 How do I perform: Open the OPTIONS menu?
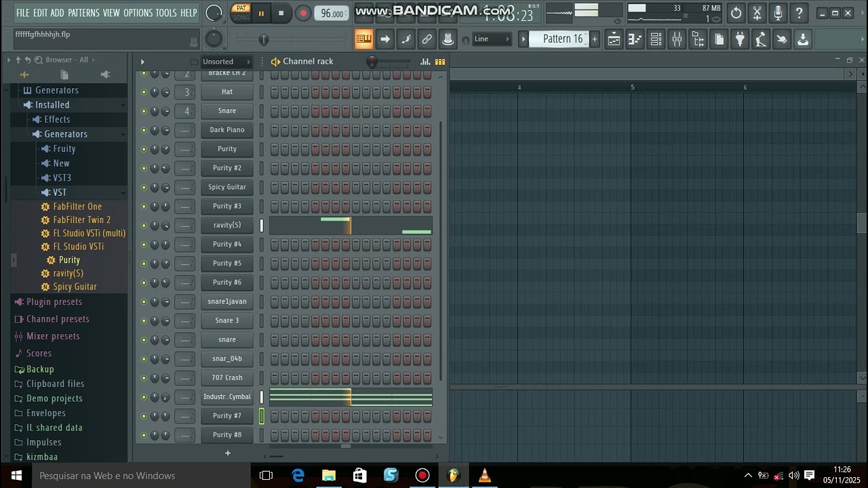click(x=138, y=13)
